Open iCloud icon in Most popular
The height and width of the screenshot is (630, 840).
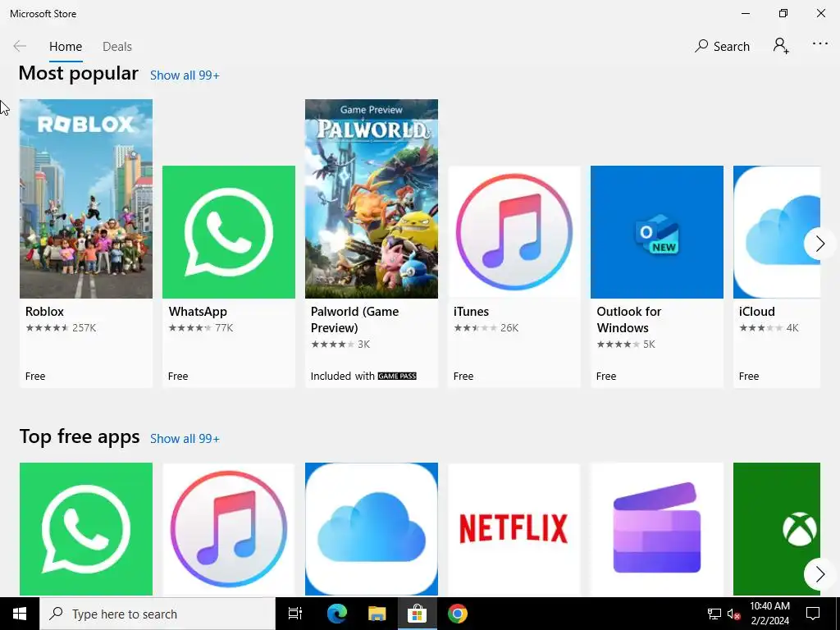click(777, 232)
